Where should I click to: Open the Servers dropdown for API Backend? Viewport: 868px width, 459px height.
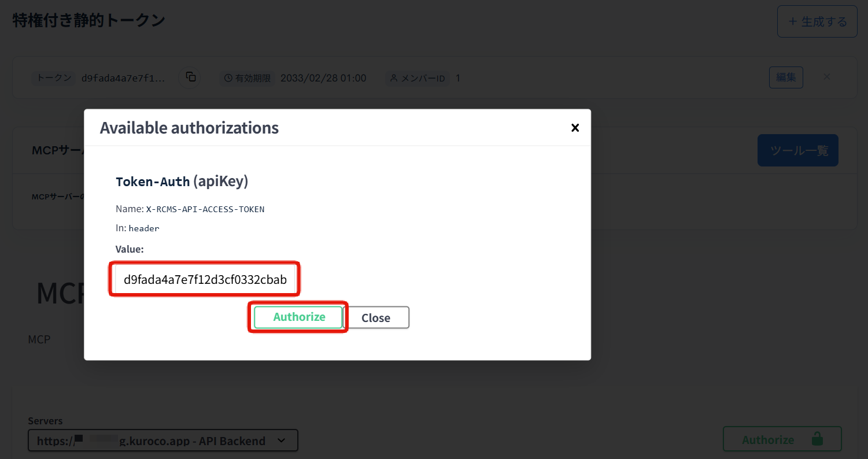pyautogui.click(x=162, y=440)
